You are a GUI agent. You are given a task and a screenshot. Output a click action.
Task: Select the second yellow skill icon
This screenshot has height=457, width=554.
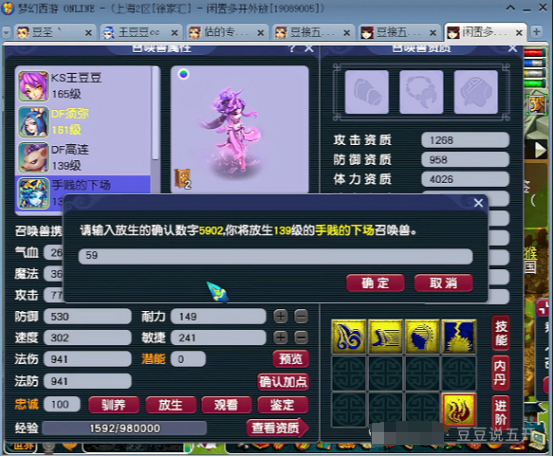(x=385, y=336)
